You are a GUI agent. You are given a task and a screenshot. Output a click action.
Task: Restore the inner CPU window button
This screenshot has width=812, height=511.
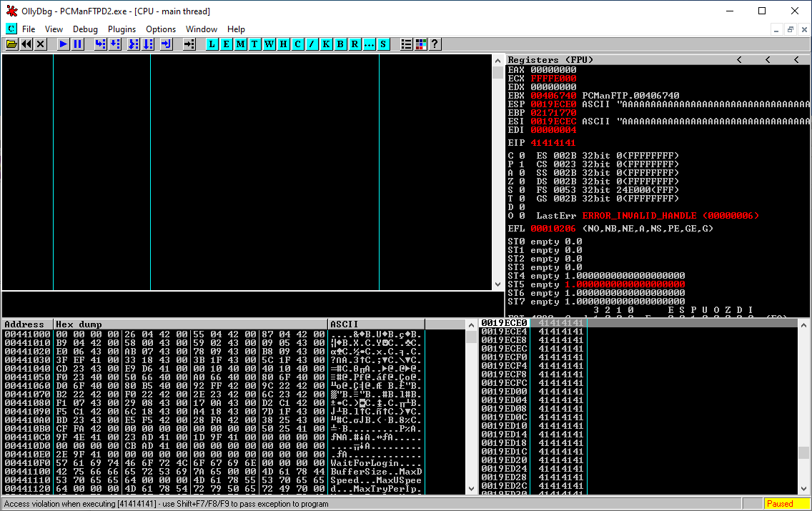point(791,29)
